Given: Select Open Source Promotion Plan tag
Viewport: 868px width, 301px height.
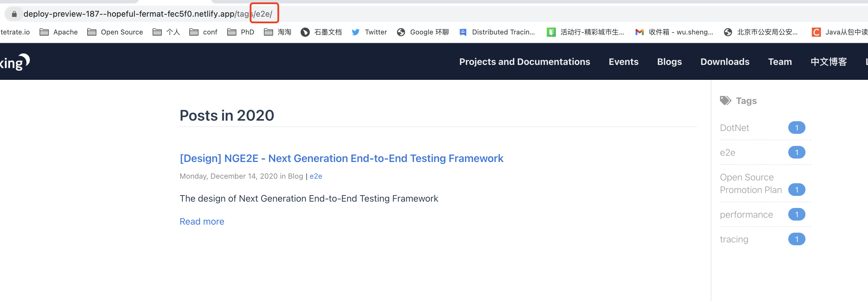Looking at the screenshot, I should coord(751,184).
